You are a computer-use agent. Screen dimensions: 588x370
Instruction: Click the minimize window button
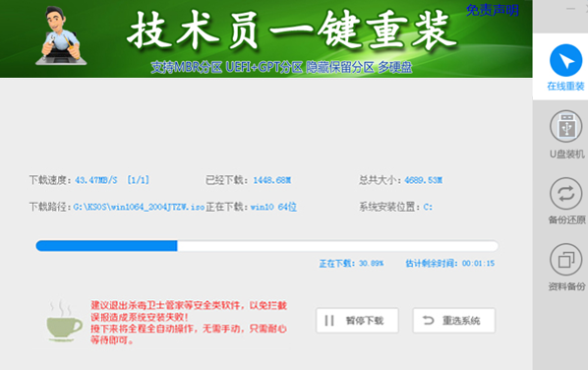click(570, 9)
